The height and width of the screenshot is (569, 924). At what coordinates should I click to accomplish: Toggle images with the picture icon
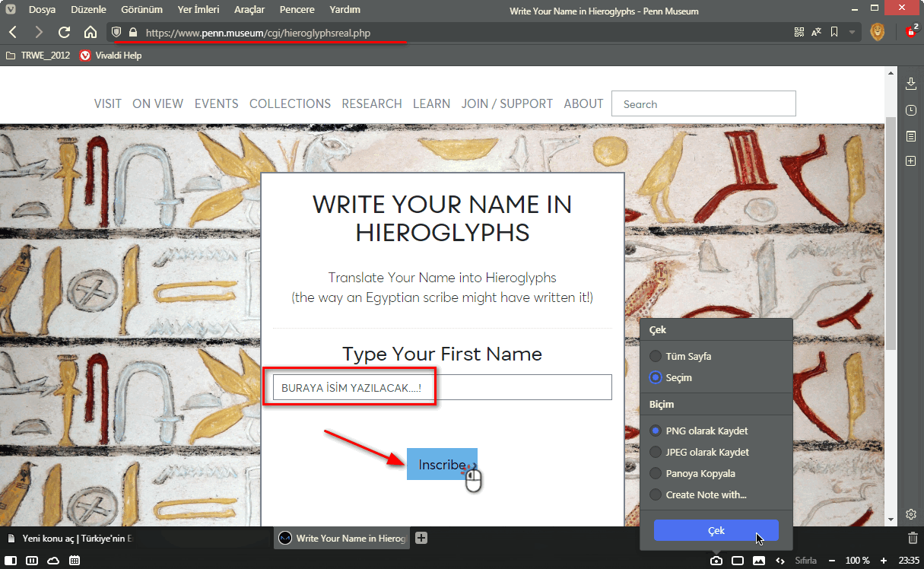759,561
